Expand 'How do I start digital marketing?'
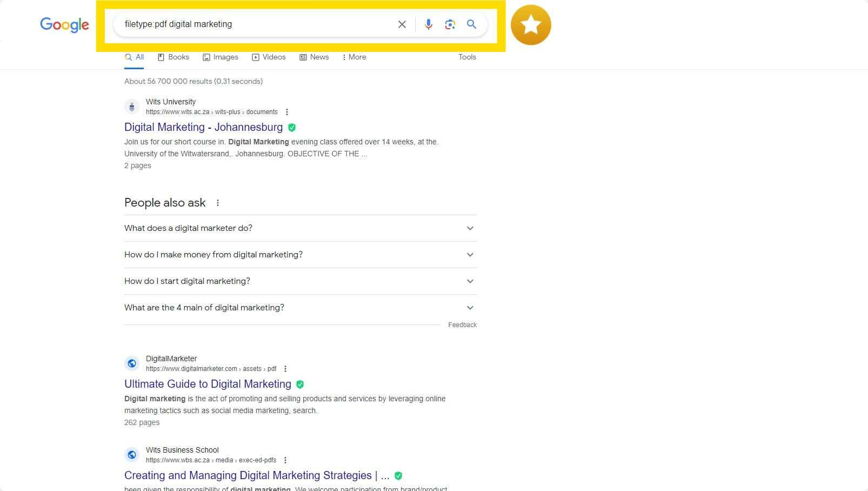This screenshot has width=868, height=491. tap(301, 281)
